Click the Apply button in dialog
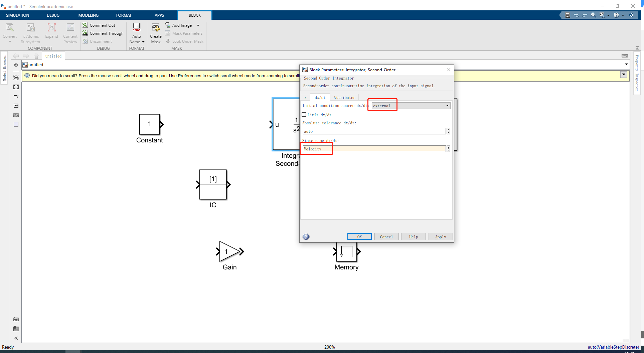The height and width of the screenshot is (353, 644). 440,236
